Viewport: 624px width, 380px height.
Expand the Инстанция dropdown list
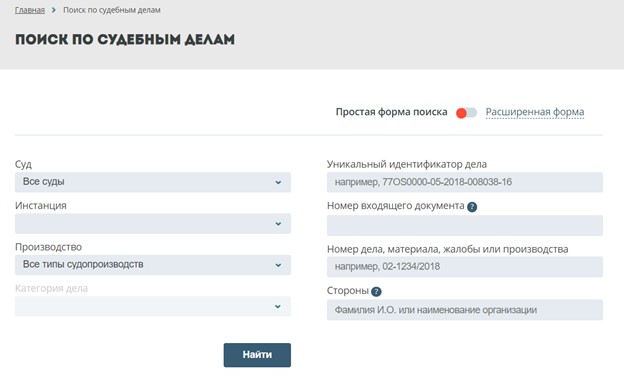(x=153, y=224)
